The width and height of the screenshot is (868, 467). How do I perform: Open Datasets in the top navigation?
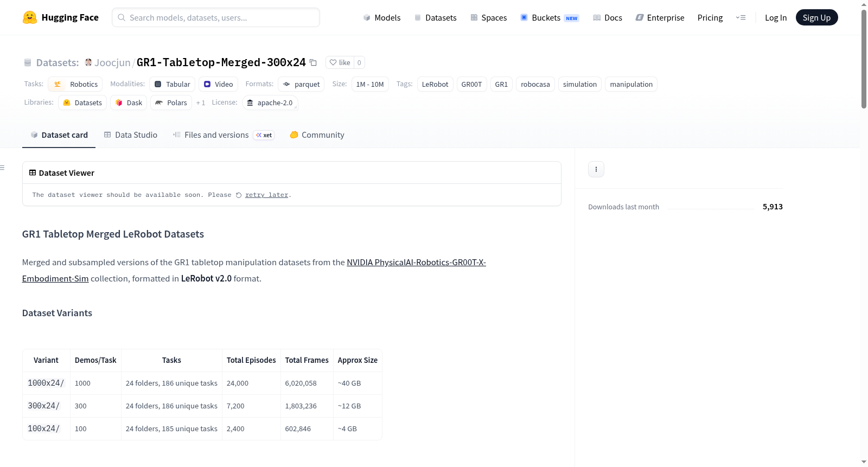pyautogui.click(x=435, y=17)
